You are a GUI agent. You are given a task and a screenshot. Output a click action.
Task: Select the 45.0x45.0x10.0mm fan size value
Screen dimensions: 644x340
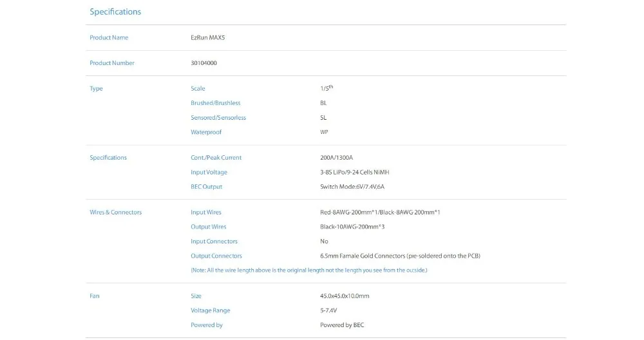pos(345,296)
